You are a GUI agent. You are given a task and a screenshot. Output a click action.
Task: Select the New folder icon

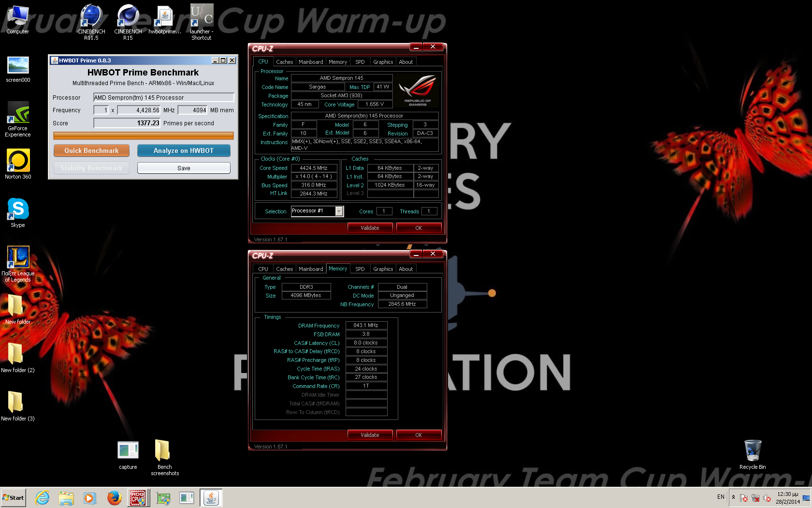tap(18, 309)
